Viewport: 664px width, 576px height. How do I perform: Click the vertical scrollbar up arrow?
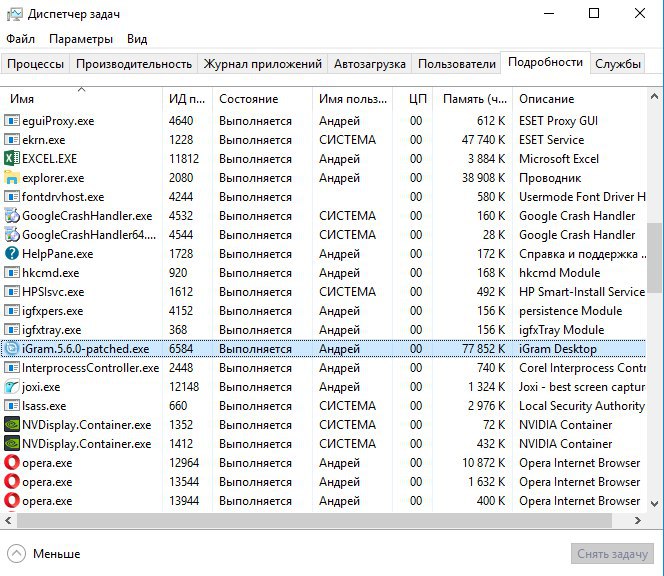pos(654,97)
